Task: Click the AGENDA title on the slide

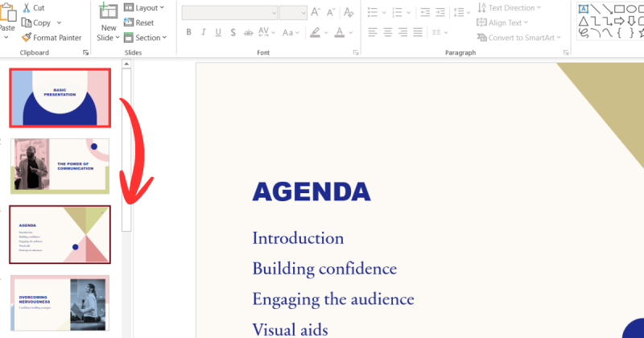Action: [x=312, y=192]
